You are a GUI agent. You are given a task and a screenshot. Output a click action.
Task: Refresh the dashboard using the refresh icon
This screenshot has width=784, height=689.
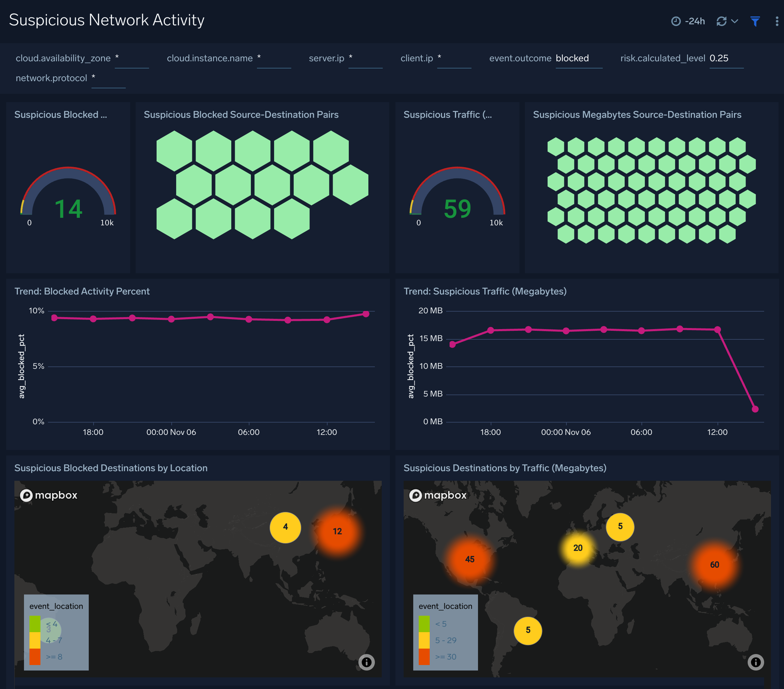(x=723, y=21)
